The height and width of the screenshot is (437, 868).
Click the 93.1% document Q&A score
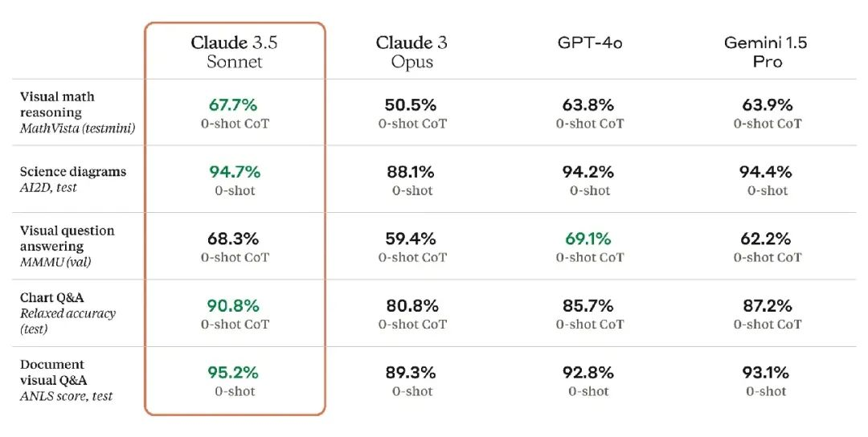point(767,373)
